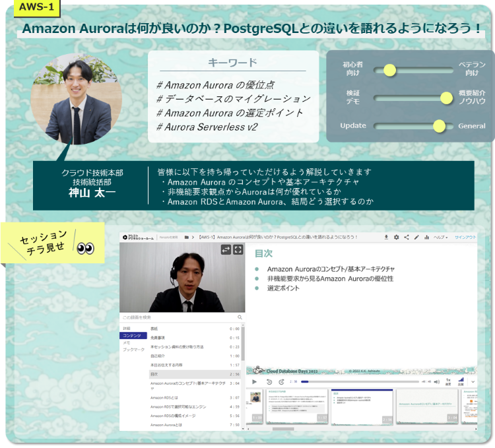Click the search magnifier icon
Viewport: 495px width, 448px height.
tap(240, 317)
